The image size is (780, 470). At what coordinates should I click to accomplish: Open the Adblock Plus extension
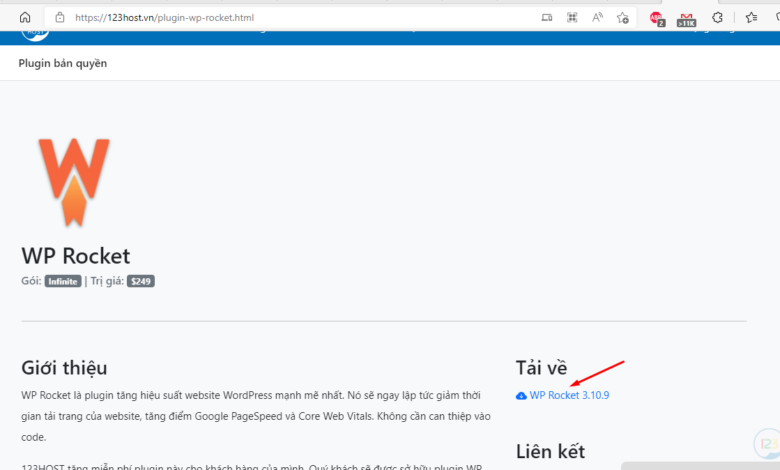point(657,19)
